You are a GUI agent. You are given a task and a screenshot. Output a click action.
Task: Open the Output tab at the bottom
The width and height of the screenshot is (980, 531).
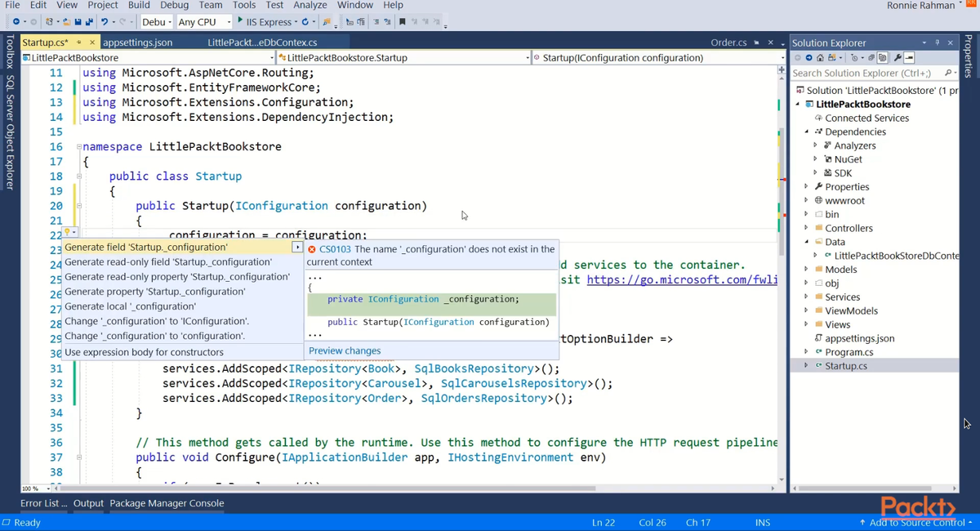pyautogui.click(x=88, y=503)
